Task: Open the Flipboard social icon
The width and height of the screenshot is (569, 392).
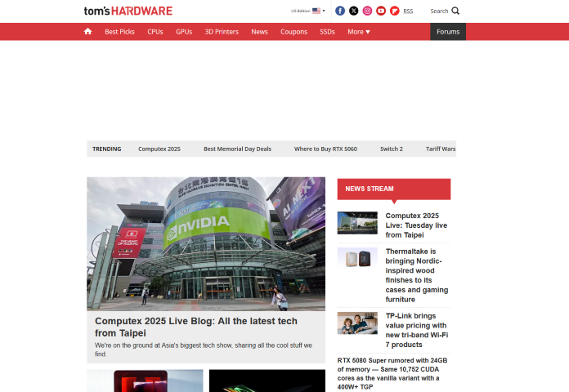Action: pyautogui.click(x=394, y=11)
